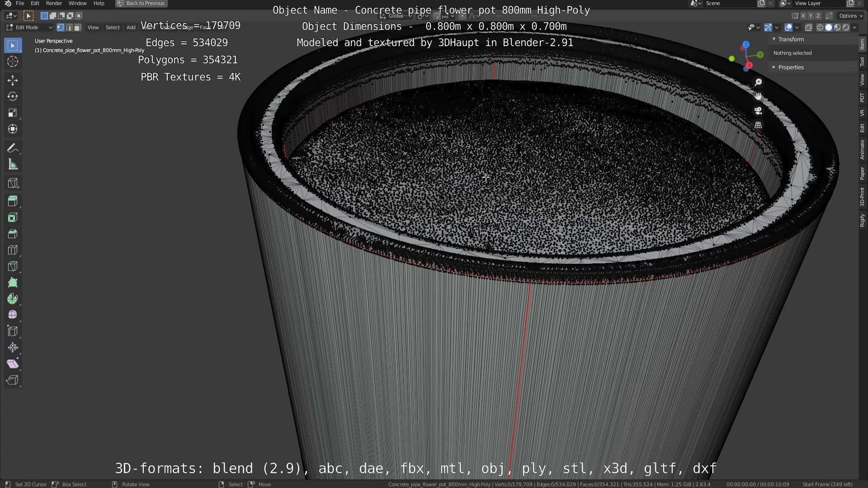Open the Edit Mode dropdown

tap(29, 28)
